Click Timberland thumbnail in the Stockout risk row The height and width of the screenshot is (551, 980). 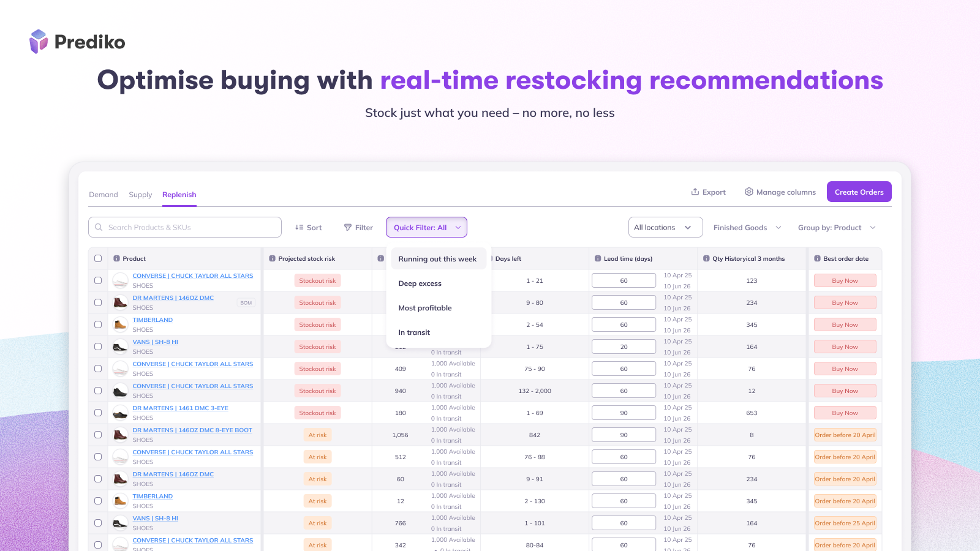click(120, 324)
